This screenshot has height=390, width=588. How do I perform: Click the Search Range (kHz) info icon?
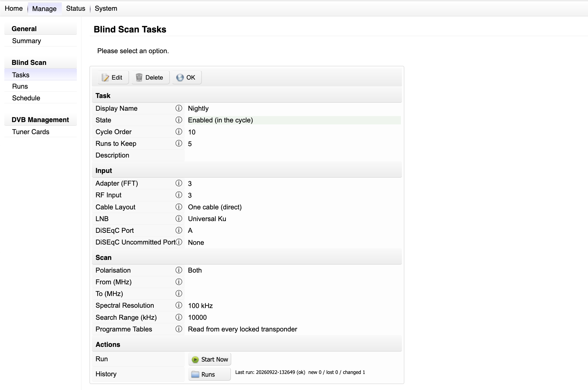click(x=179, y=317)
